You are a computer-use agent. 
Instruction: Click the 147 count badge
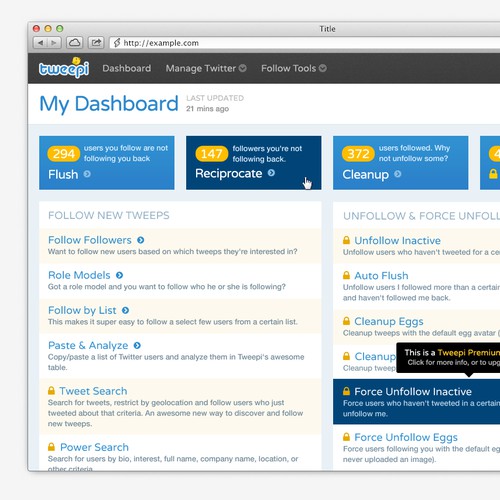(212, 154)
